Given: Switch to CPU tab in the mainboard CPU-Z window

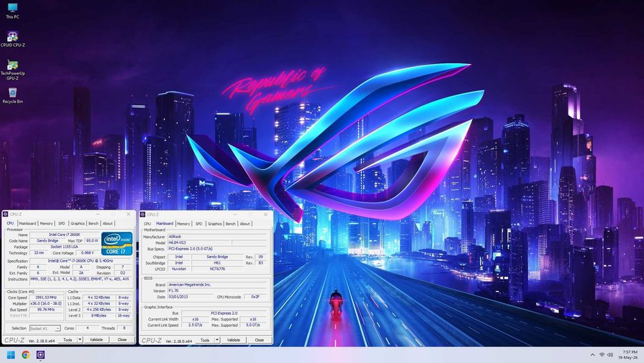Looking at the screenshot, I should tap(147, 224).
